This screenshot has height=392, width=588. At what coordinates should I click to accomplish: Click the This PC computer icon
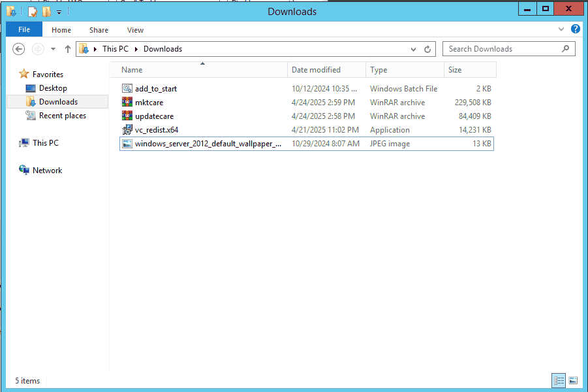(24, 143)
